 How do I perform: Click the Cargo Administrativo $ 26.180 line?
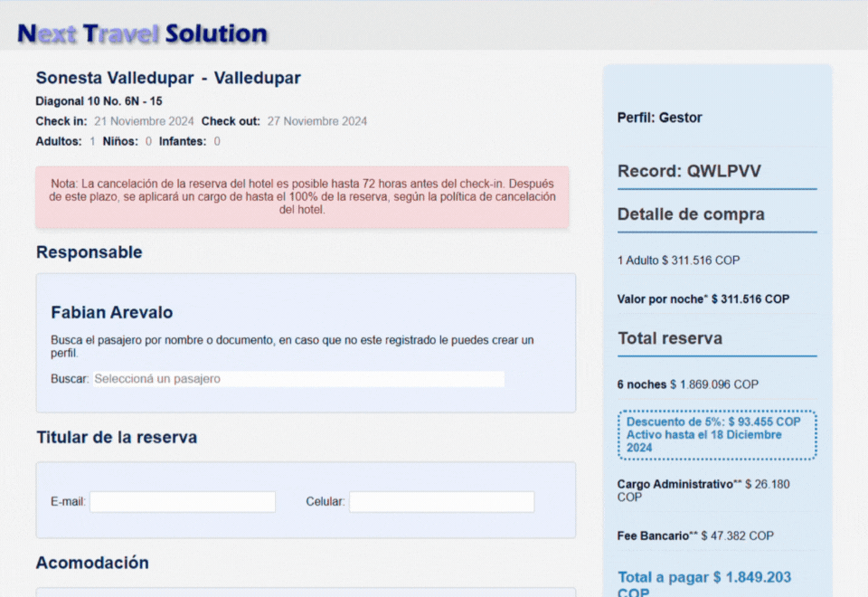pyautogui.click(x=703, y=490)
